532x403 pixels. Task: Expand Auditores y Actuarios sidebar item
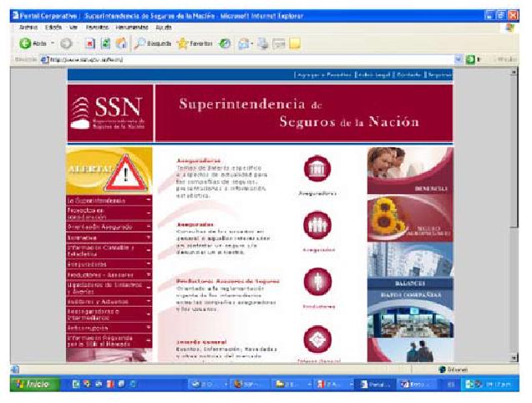pyautogui.click(x=109, y=301)
